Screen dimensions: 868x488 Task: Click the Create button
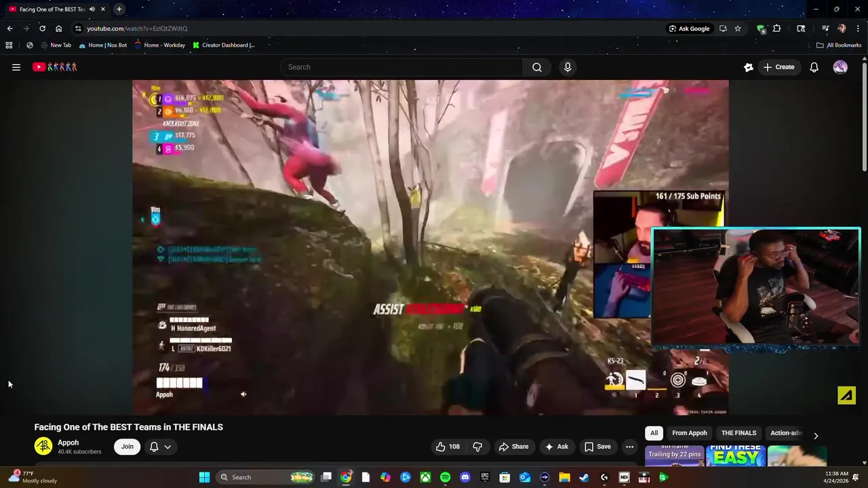click(778, 67)
